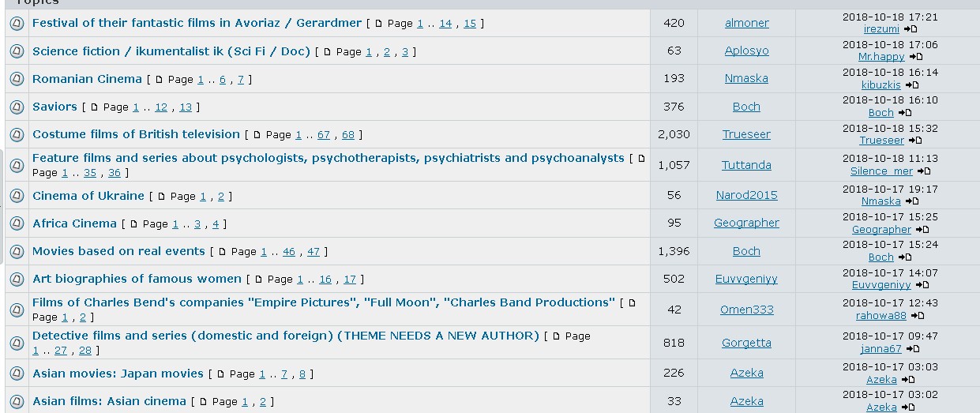
Task: Click the go-to-last-post arrow after irezumi
Action: (x=911, y=29)
